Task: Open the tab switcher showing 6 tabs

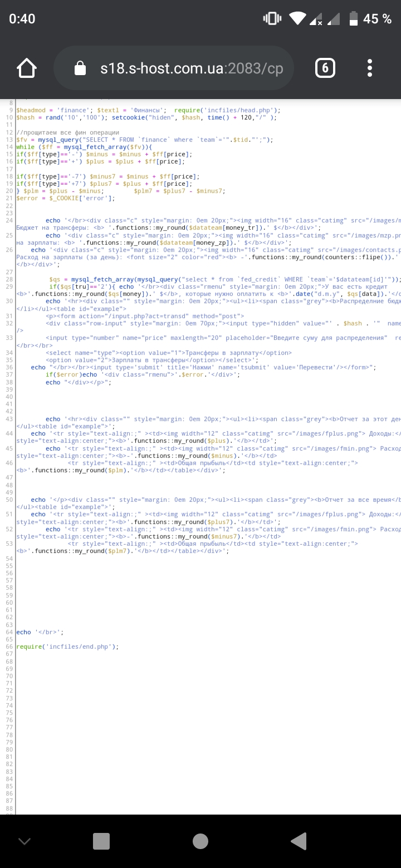Action: click(x=325, y=68)
